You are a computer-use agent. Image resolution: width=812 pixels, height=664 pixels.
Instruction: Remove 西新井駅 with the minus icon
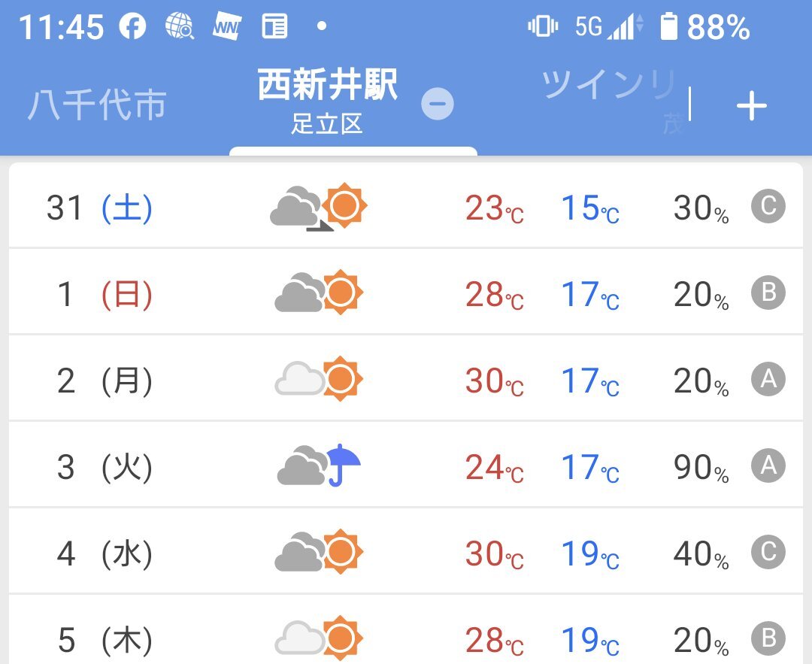click(x=438, y=104)
